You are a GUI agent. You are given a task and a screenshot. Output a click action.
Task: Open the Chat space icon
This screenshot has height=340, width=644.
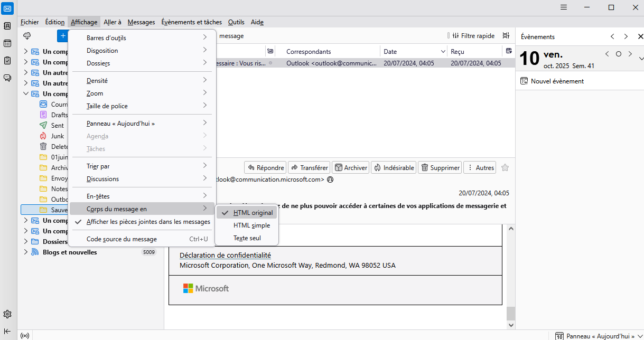tap(7, 78)
